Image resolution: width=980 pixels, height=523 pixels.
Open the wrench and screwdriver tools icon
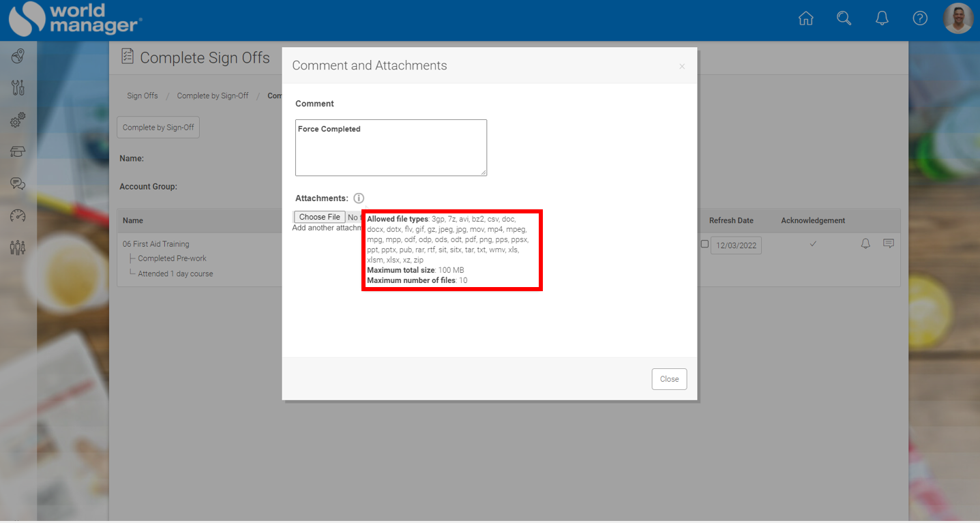[x=18, y=88]
